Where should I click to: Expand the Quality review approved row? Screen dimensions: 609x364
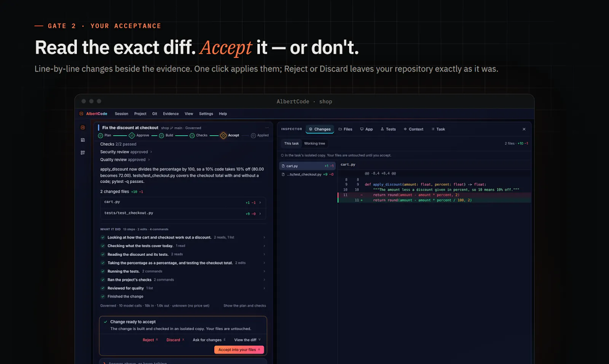coord(125,160)
